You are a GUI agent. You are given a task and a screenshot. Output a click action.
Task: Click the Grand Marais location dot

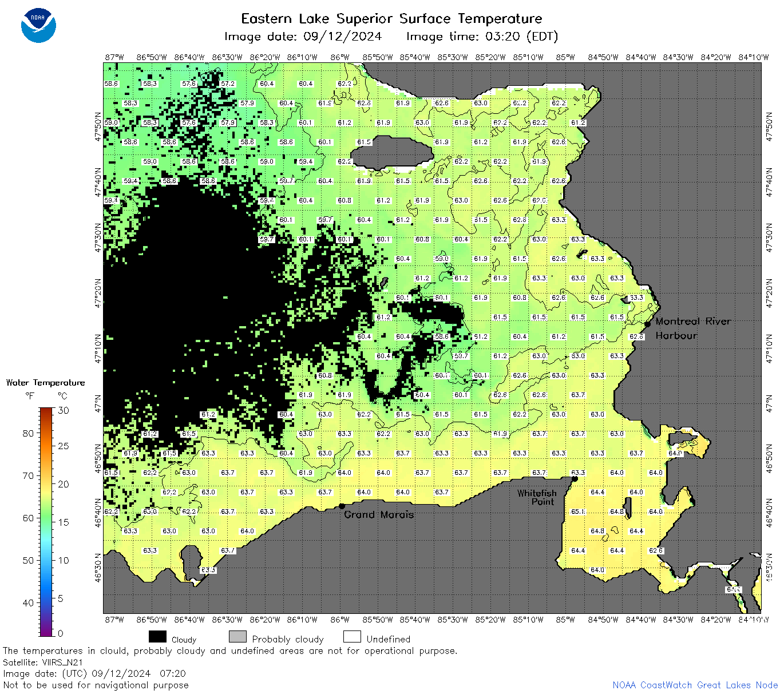point(342,506)
